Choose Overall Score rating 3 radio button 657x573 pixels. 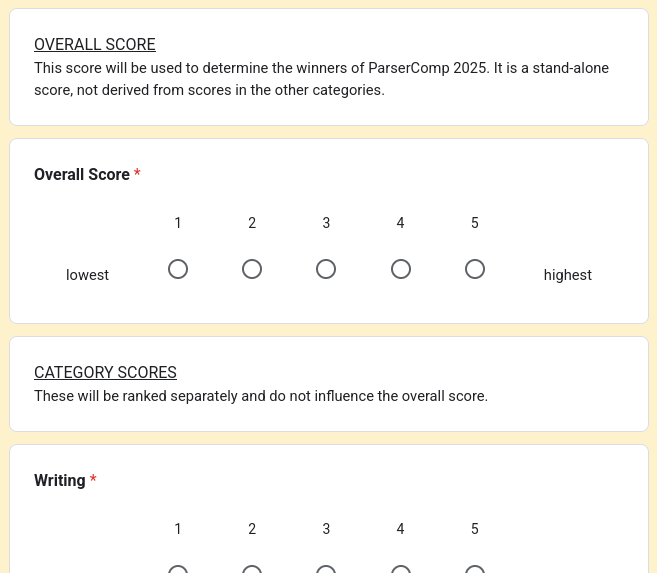coord(326,269)
